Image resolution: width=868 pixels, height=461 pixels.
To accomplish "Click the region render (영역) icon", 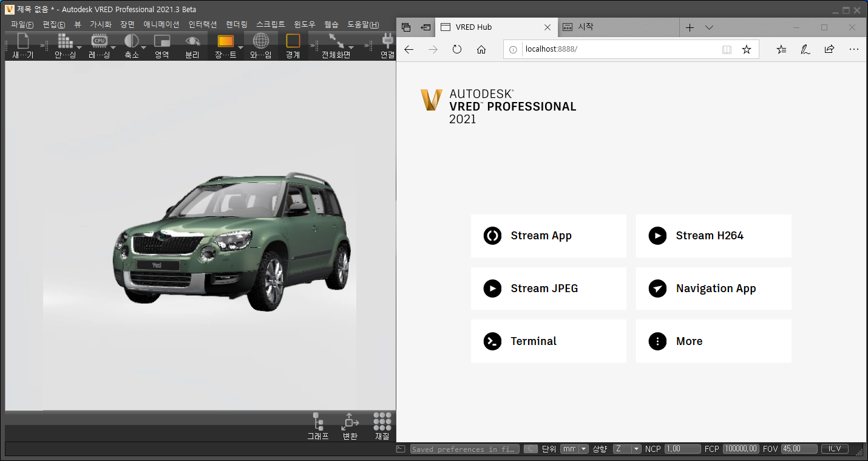I will (161, 41).
